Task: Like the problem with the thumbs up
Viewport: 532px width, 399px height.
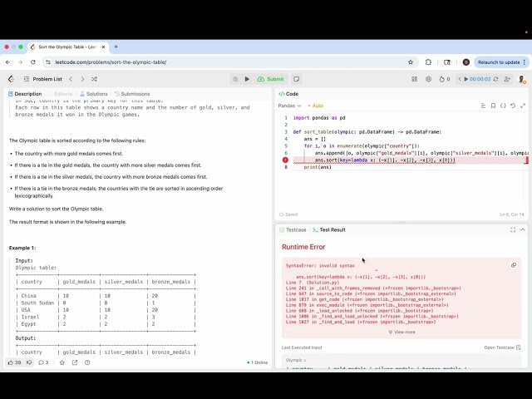Action: click(14, 362)
